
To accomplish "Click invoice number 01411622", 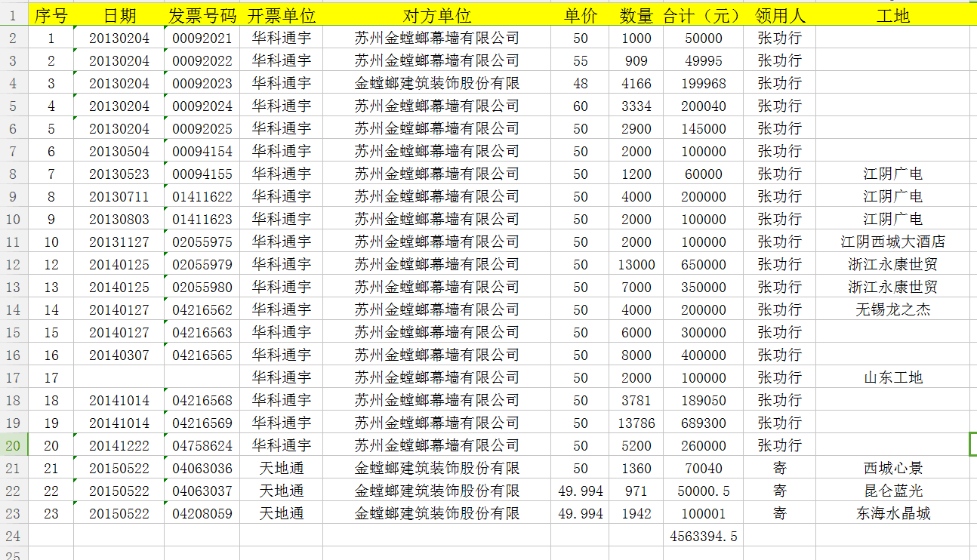I will tap(202, 196).
